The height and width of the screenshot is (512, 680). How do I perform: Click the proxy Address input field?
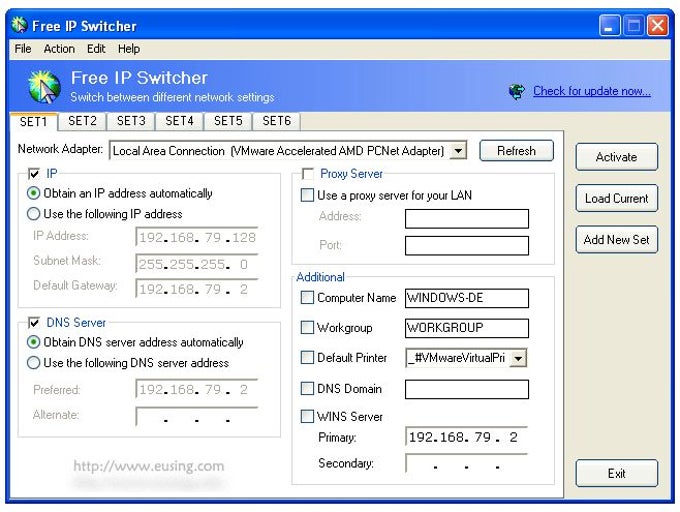click(467, 218)
